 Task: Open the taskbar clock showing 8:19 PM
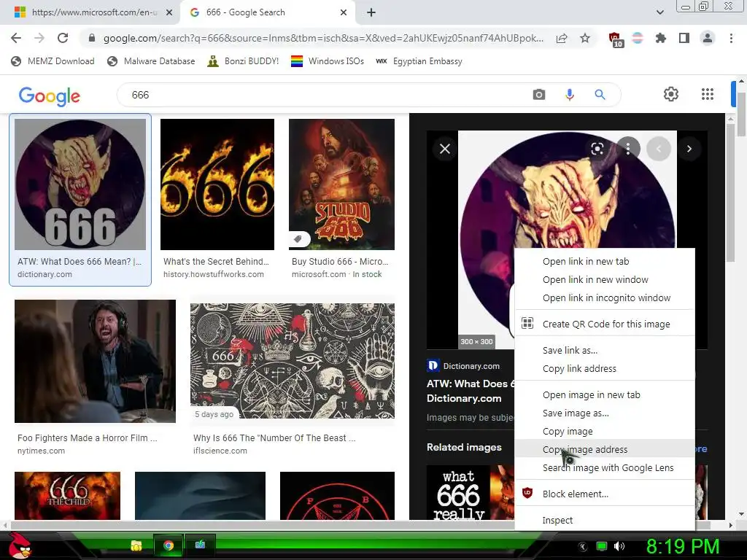coord(682,546)
